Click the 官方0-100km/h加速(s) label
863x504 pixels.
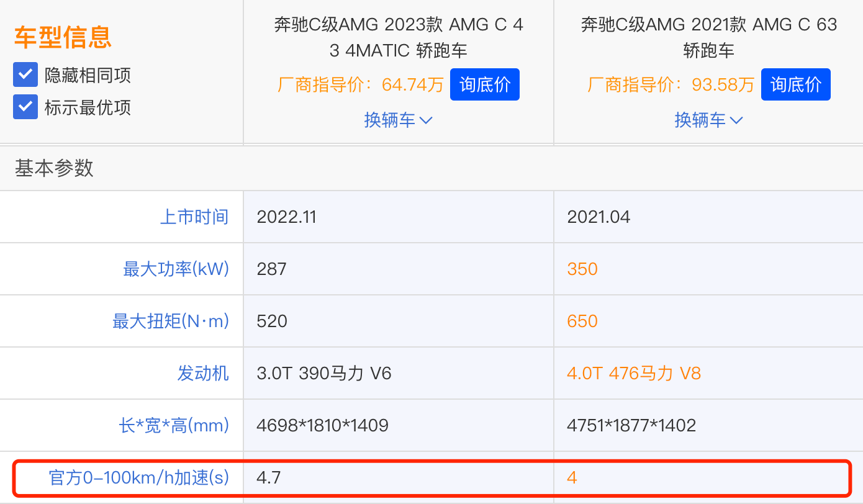coord(139,477)
